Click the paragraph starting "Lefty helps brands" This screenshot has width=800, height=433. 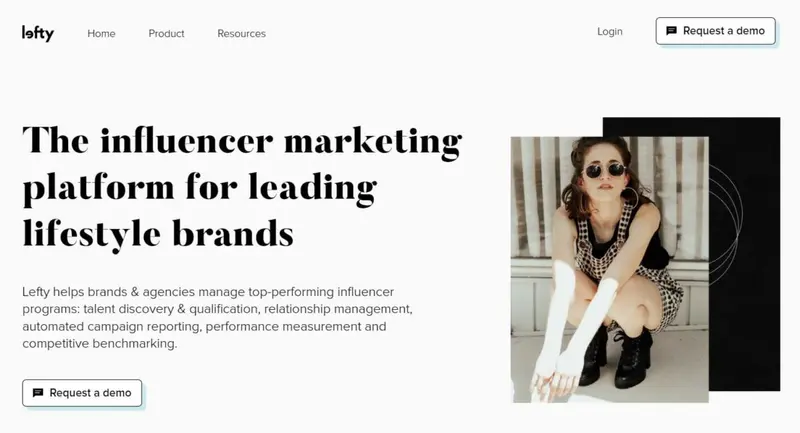[x=217, y=317]
